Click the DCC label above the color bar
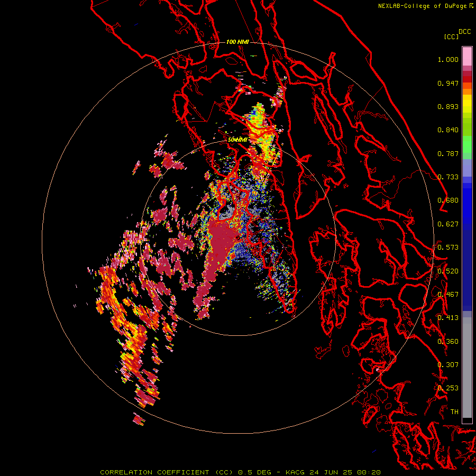The width and height of the screenshot is (476, 476). click(x=465, y=32)
